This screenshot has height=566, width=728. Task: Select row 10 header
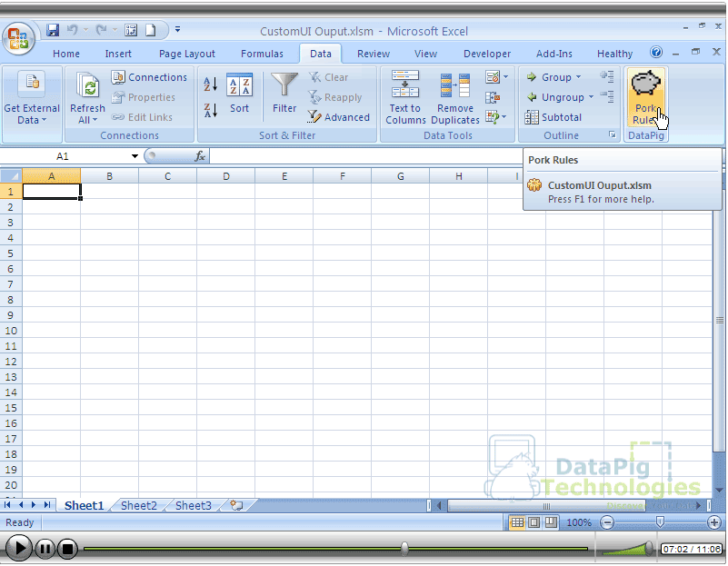click(x=11, y=331)
